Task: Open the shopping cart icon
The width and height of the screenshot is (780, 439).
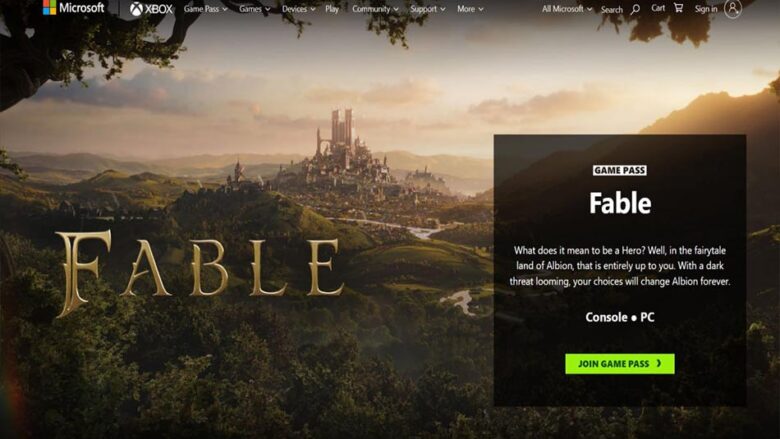Action: pyautogui.click(x=679, y=7)
